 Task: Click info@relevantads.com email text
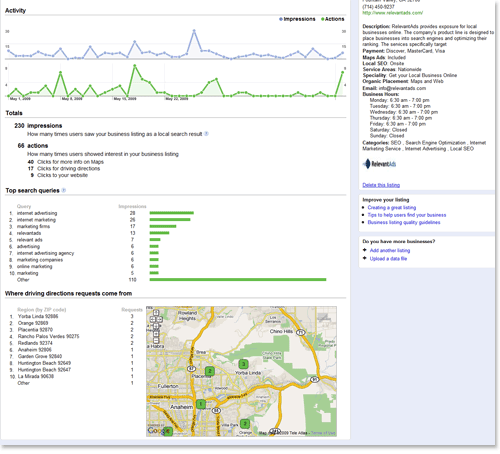coord(402,88)
